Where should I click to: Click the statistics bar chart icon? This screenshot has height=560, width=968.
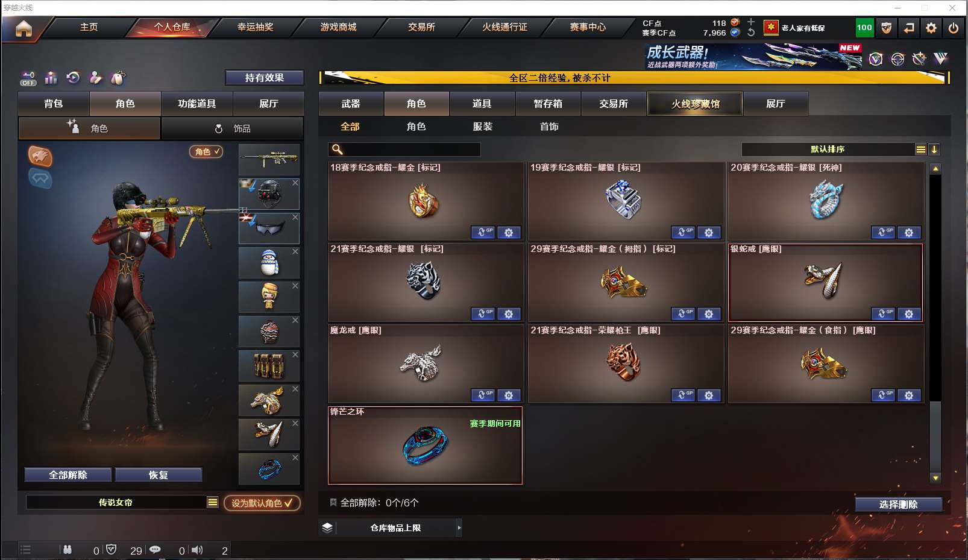pos(51,78)
